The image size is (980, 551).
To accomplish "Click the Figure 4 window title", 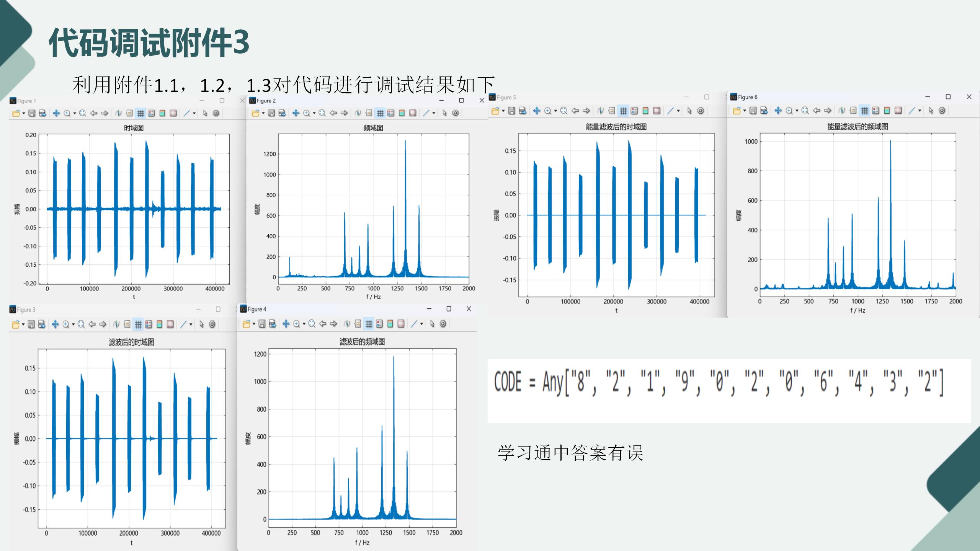I will (x=257, y=309).
